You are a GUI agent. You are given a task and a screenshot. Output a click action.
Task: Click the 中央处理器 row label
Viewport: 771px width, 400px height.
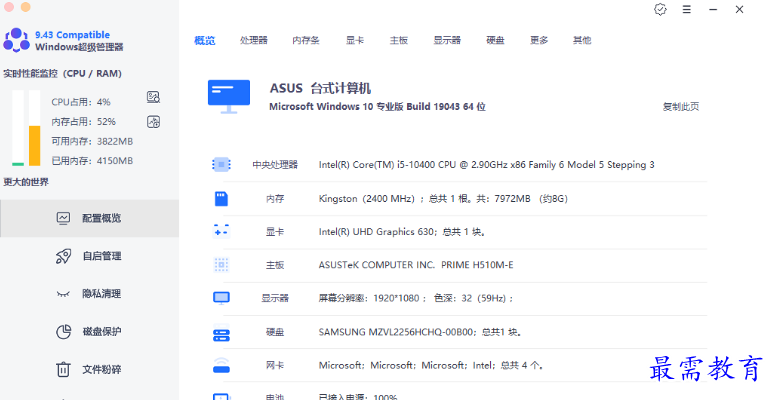click(x=275, y=165)
